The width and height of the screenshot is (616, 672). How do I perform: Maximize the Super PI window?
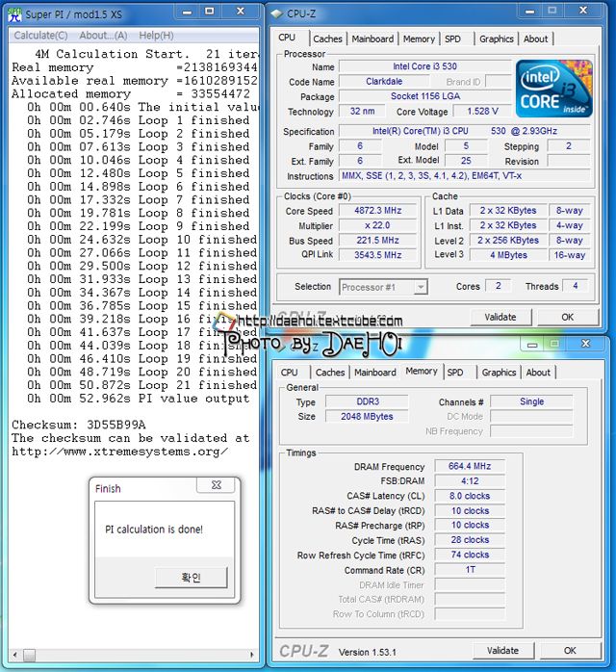click(x=210, y=12)
